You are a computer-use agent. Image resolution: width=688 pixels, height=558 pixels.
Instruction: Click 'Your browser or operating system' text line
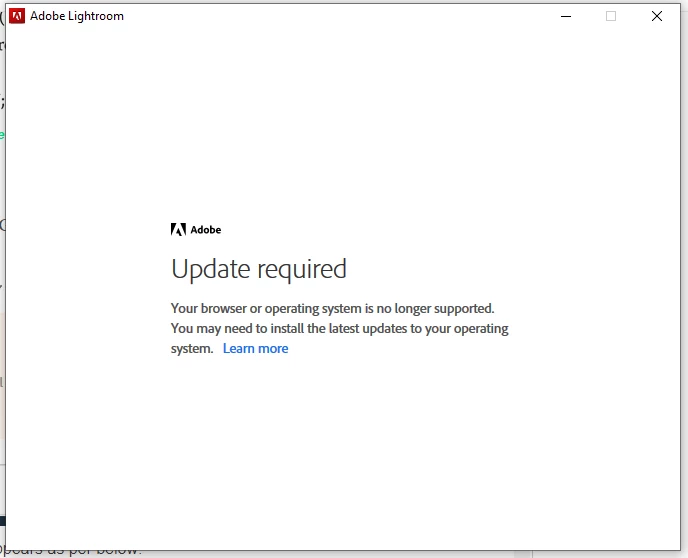tap(333, 308)
